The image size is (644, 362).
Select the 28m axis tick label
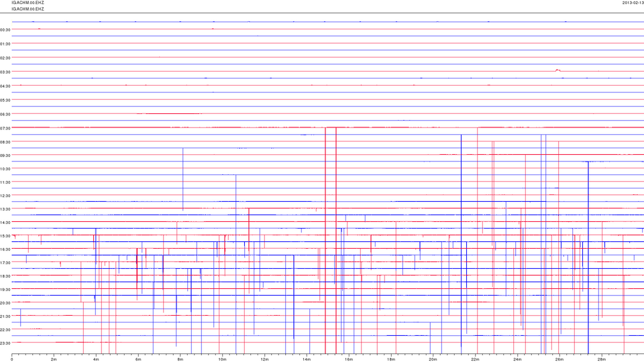(x=602, y=359)
